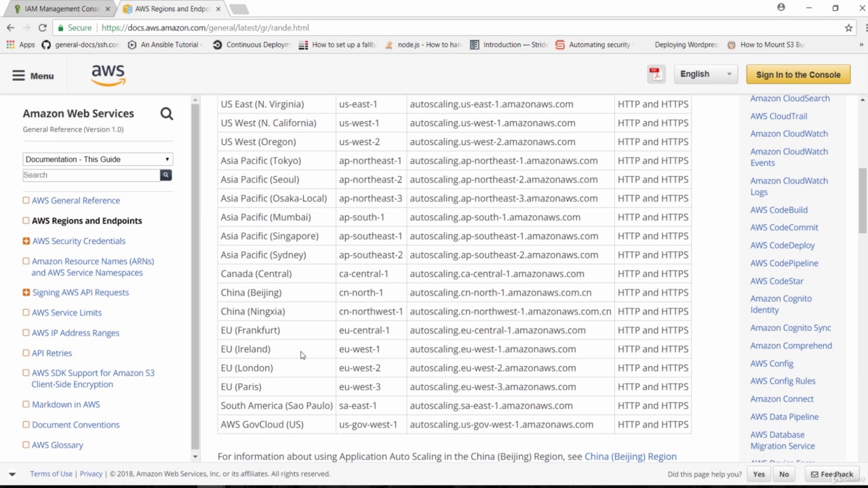
Task: Open China (Beijing) Region link
Action: pyautogui.click(x=631, y=457)
